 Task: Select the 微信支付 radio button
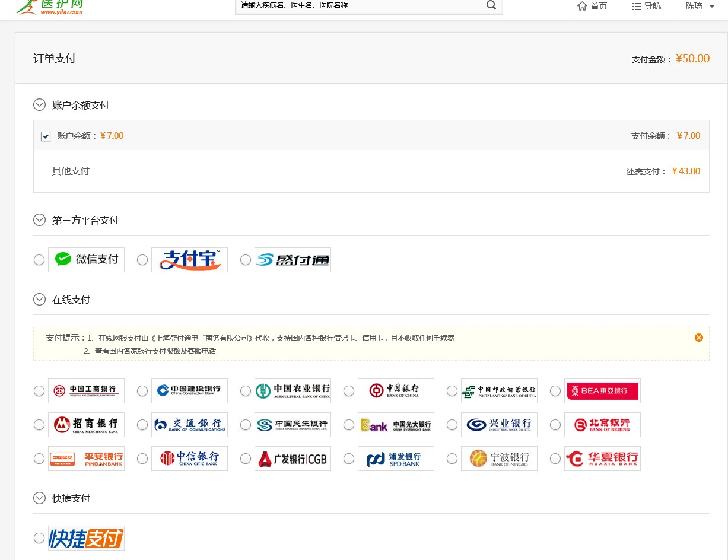point(39,260)
